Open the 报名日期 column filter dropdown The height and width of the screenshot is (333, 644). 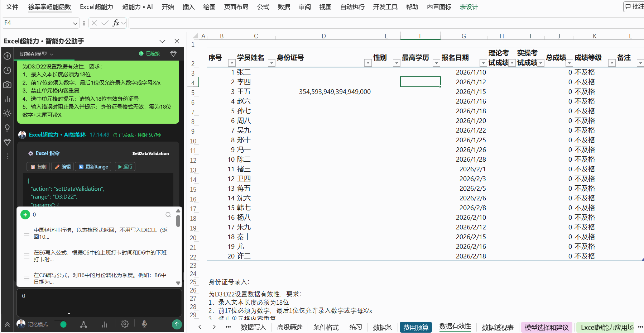tap(483, 63)
